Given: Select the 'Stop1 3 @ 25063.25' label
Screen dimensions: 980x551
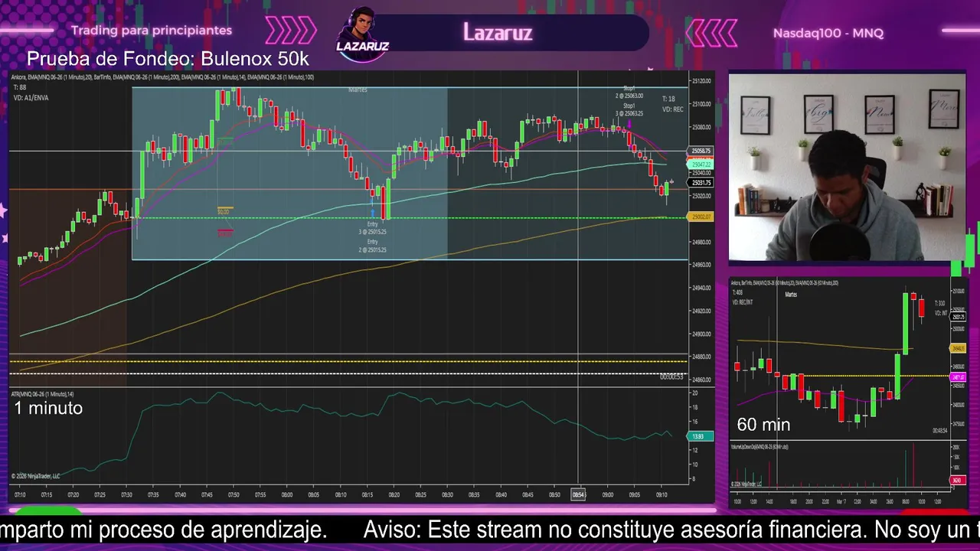Looking at the screenshot, I should [x=629, y=109].
